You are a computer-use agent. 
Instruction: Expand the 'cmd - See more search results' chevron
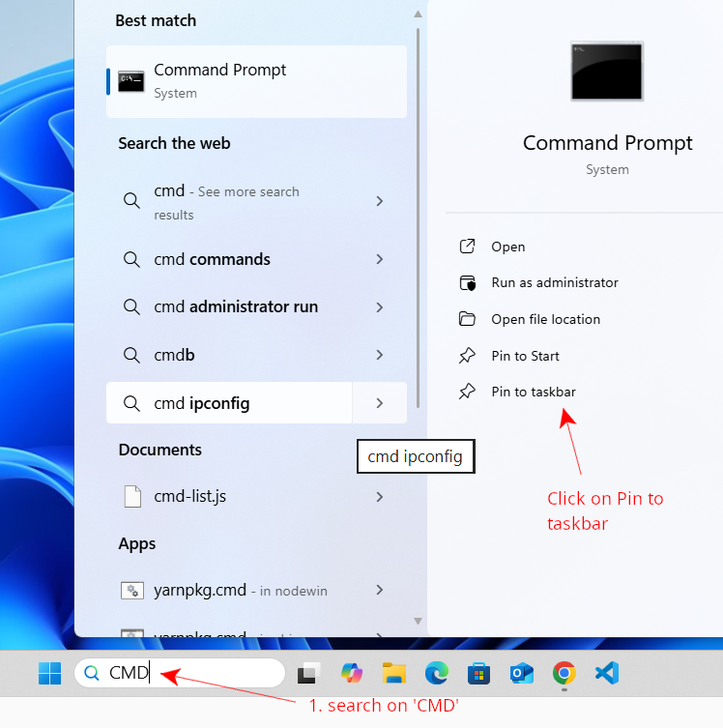click(380, 201)
